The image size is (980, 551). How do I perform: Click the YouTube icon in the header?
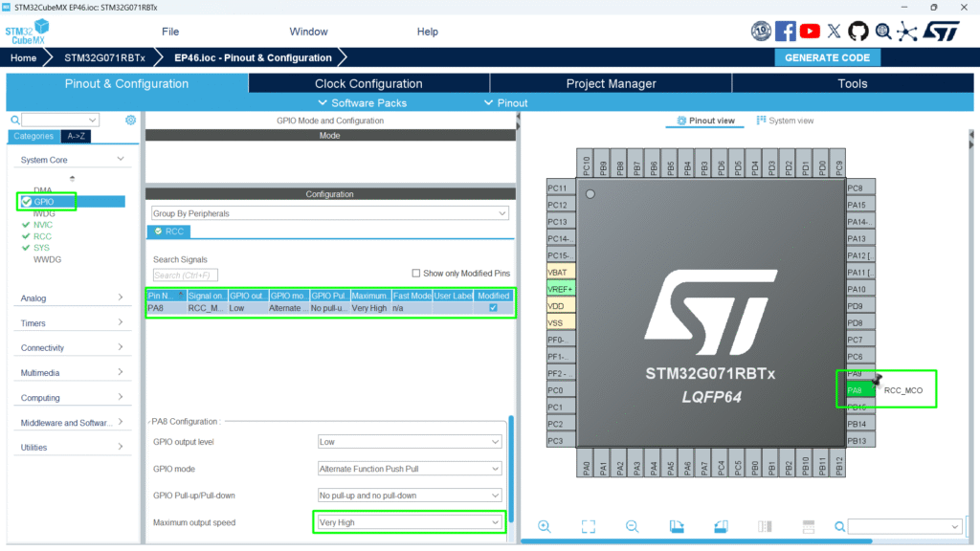811,32
